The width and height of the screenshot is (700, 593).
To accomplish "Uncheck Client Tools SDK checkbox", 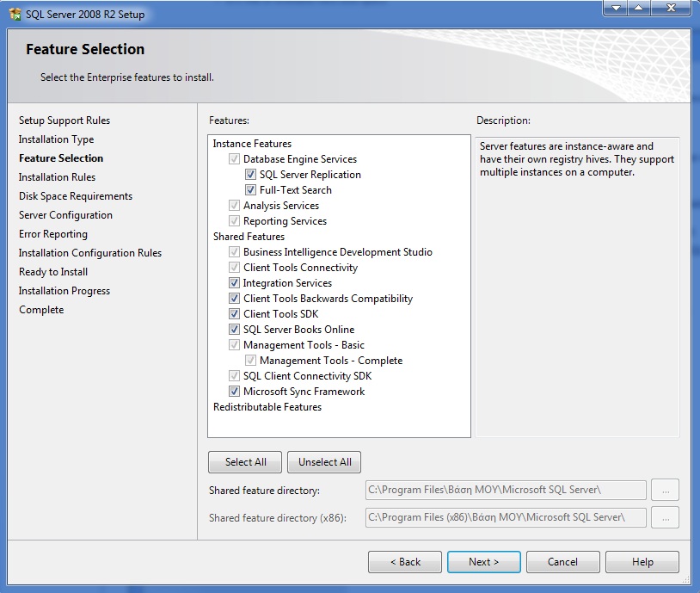I will [234, 313].
